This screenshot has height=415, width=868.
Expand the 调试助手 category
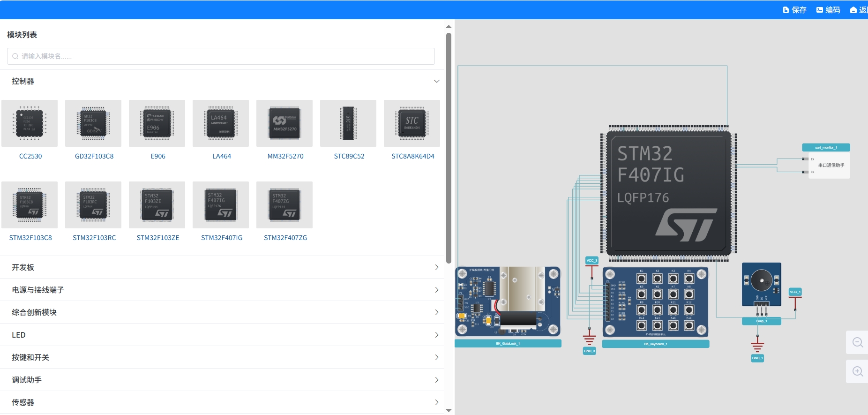[x=223, y=380]
